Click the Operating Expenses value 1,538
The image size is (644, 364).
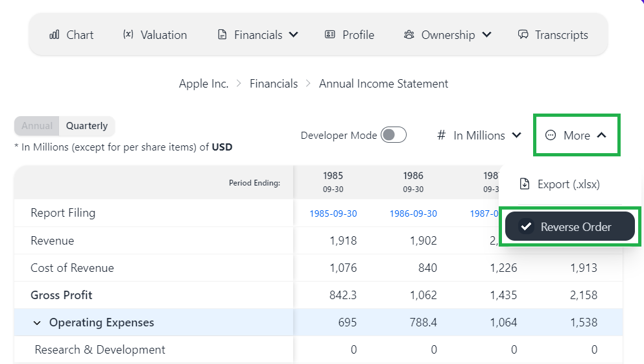[x=584, y=322]
